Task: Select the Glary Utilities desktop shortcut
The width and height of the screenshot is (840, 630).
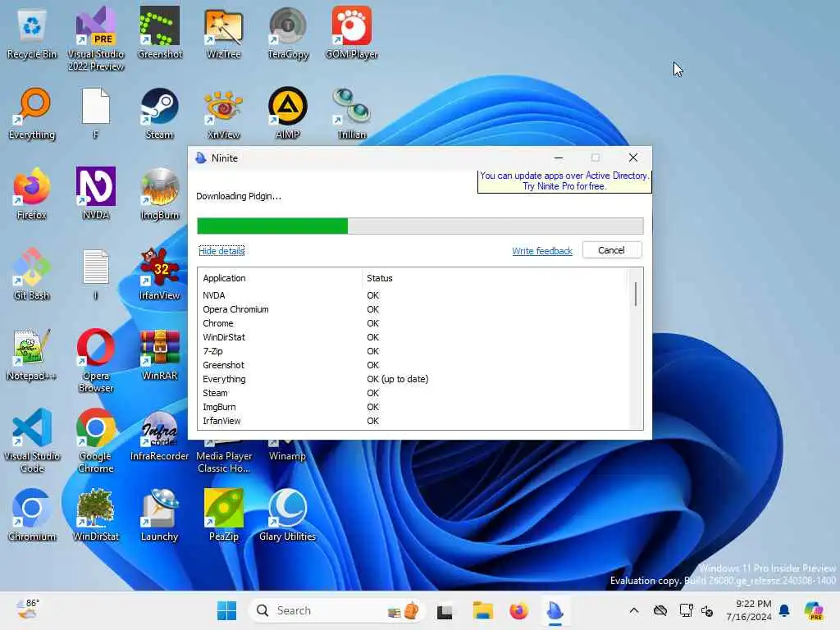Action: click(288, 515)
